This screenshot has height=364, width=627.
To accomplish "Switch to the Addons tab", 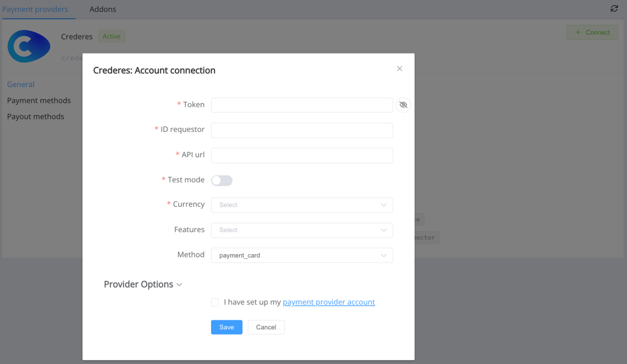I will (102, 9).
